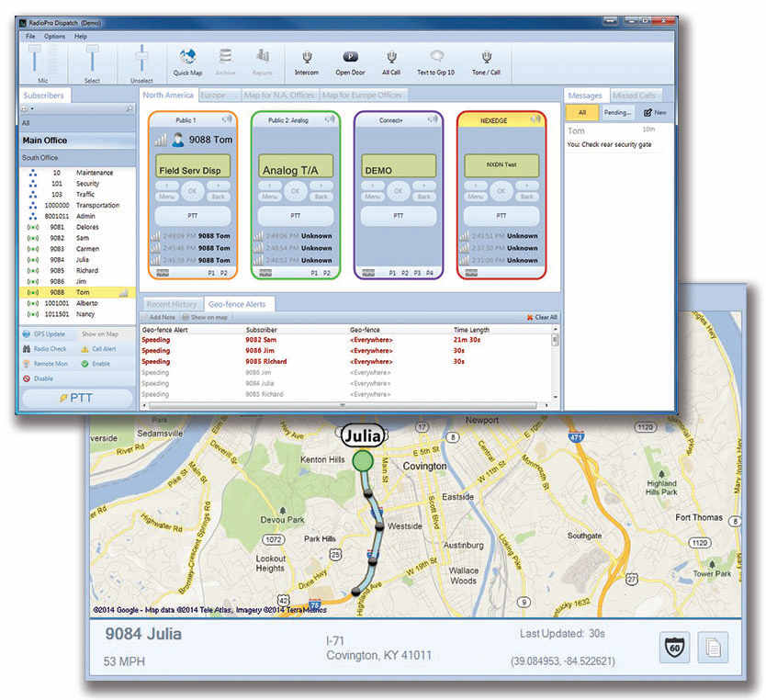Mute speaker on the Public 1 radio
The width and height of the screenshot is (766, 700).
coord(227,119)
